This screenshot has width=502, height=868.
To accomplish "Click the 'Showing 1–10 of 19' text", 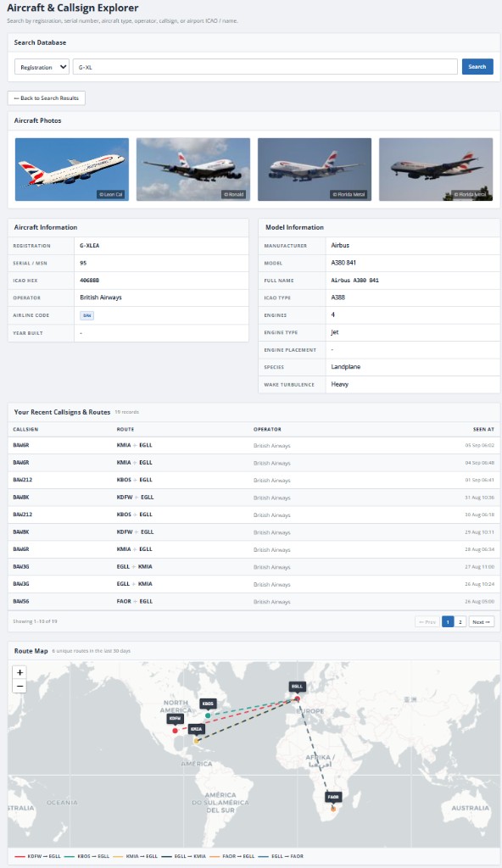I will pyautogui.click(x=35, y=621).
